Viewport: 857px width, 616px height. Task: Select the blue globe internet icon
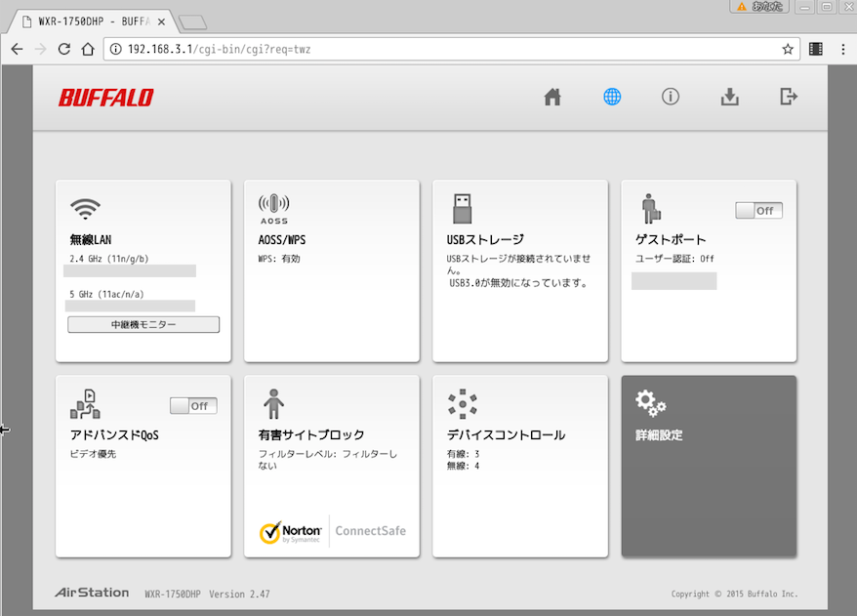pos(612,97)
